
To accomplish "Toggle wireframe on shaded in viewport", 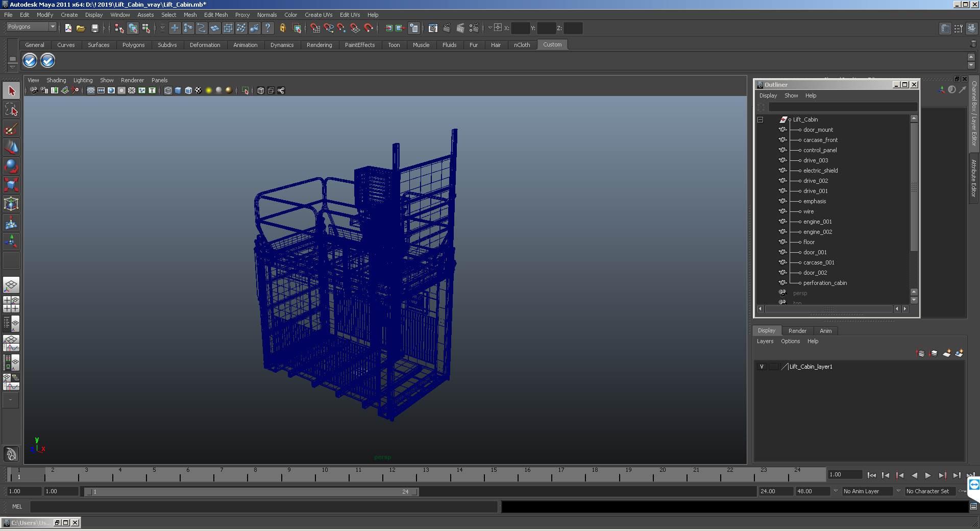I will coord(188,90).
